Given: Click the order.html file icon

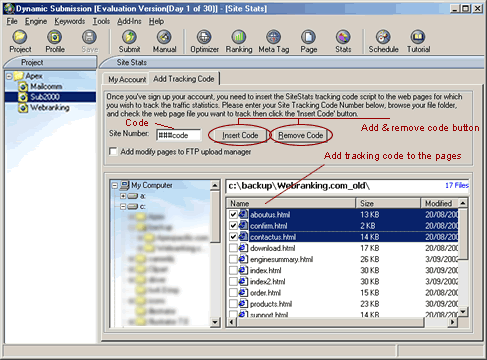Looking at the screenshot, I should coord(244,293).
